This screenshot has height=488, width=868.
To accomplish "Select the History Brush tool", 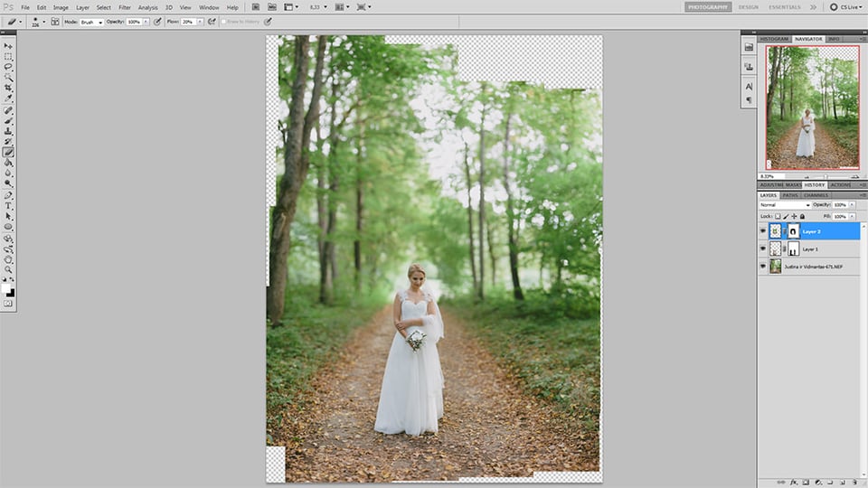I will [x=8, y=142].
